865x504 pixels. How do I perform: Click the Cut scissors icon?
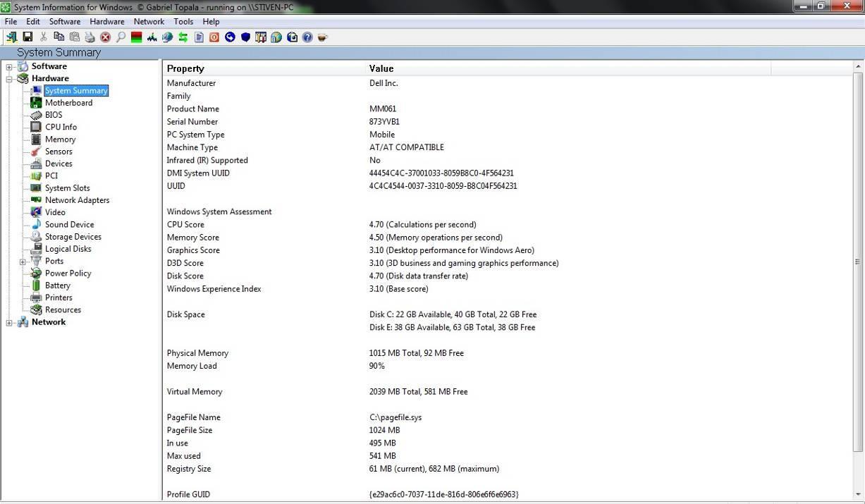[x=44, y=37]
